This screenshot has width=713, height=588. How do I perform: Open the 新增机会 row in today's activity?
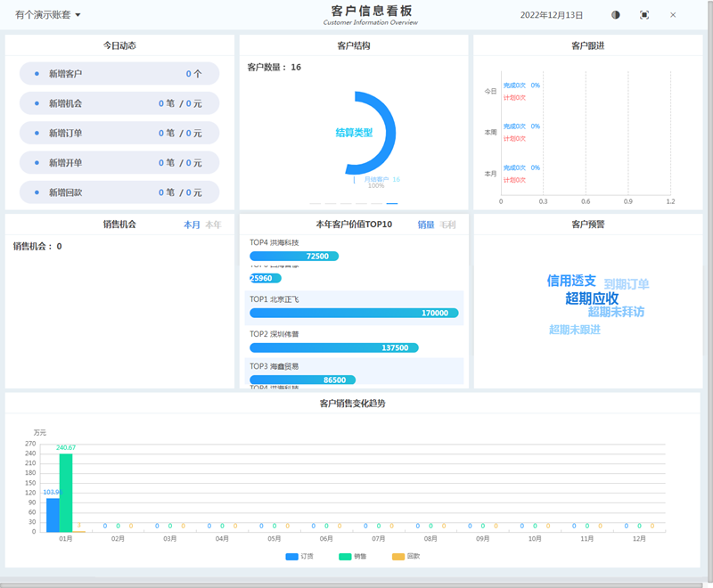(x=119, y=103)
